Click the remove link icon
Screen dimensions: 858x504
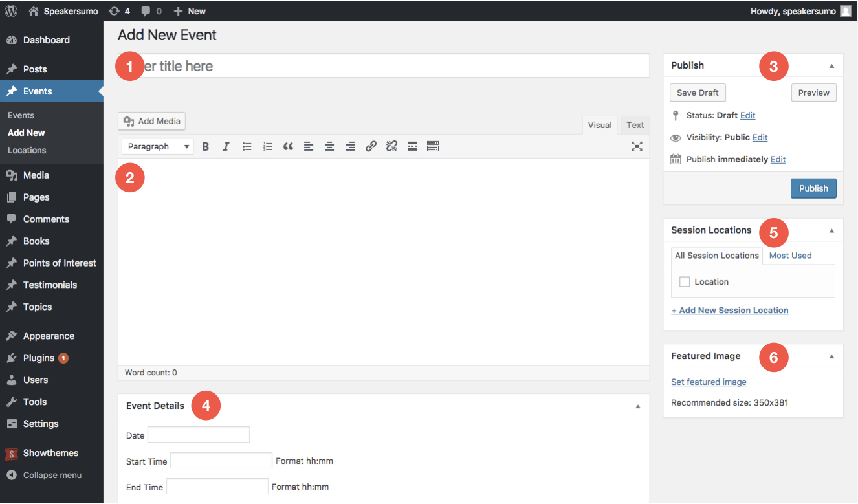tap(391, 147)
